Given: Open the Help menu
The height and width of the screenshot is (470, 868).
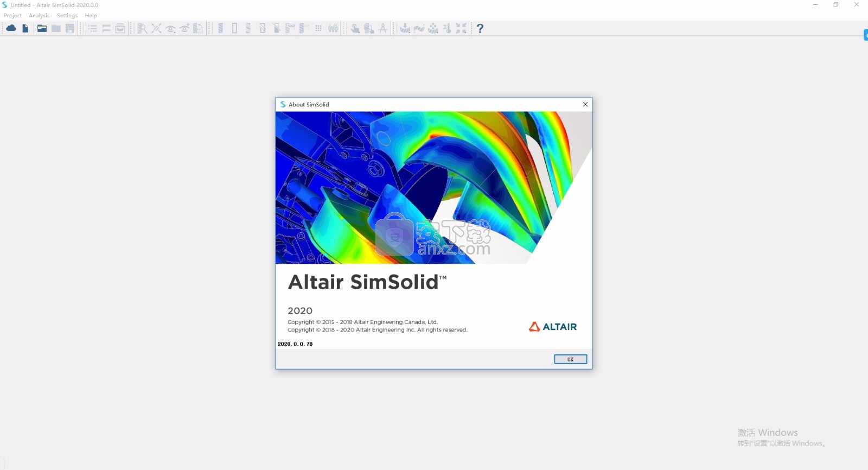Looking at the screenshot, I should 91,16.
